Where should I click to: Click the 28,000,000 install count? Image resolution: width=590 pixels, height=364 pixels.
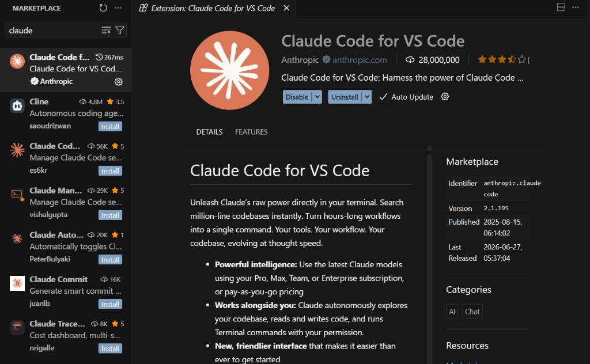click(x=438, y=60)
